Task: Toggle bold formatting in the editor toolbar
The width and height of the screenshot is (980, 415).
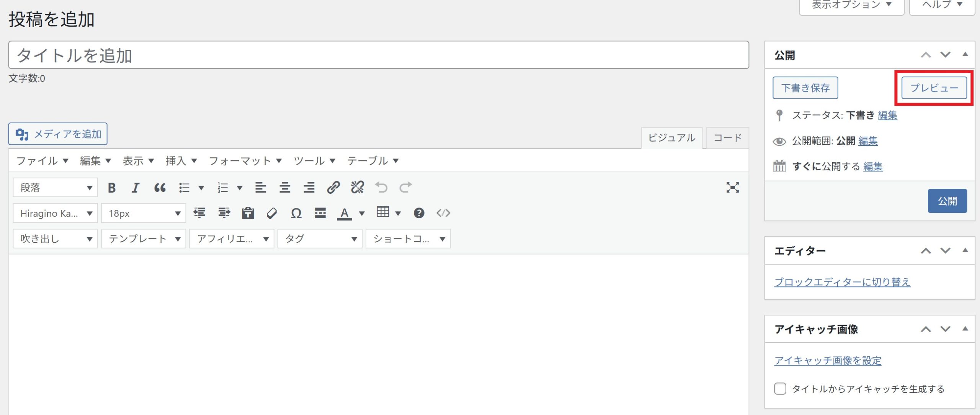Action: pos(112,188)
